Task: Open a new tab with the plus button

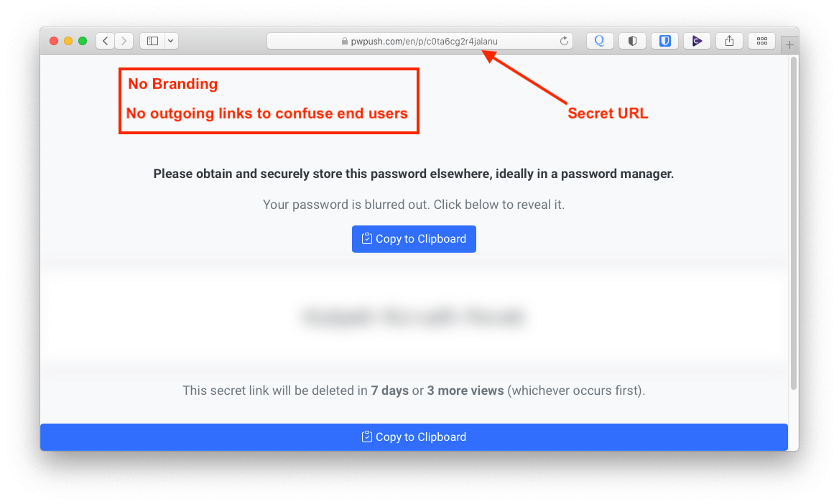Action: pyautogui.click(x=789, y=44)
